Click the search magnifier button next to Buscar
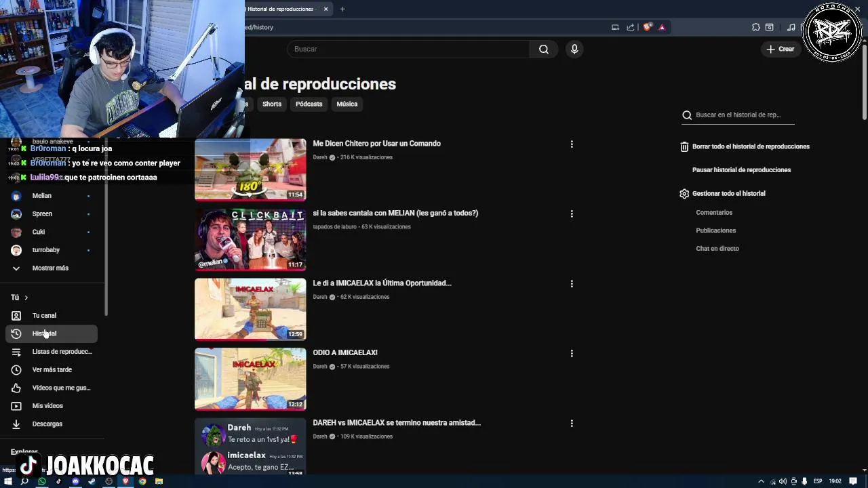The height and width of the screenshot is (488, 868). 543,49
